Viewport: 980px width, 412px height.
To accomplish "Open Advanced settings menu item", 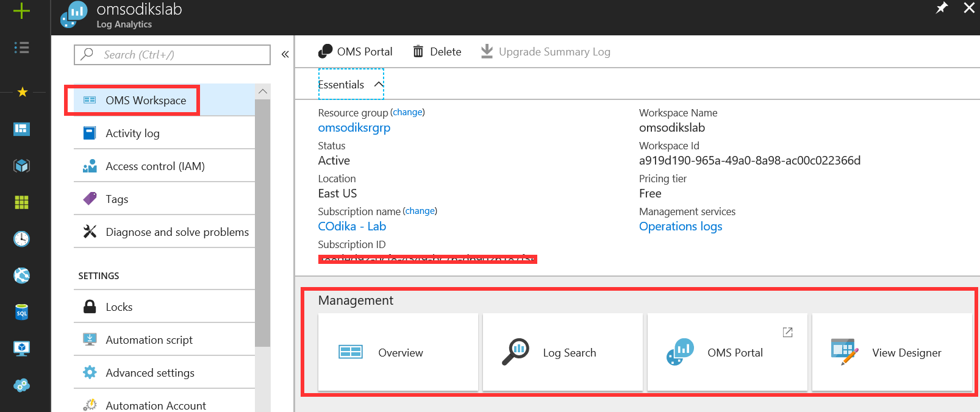I will (x=165, y=372).
